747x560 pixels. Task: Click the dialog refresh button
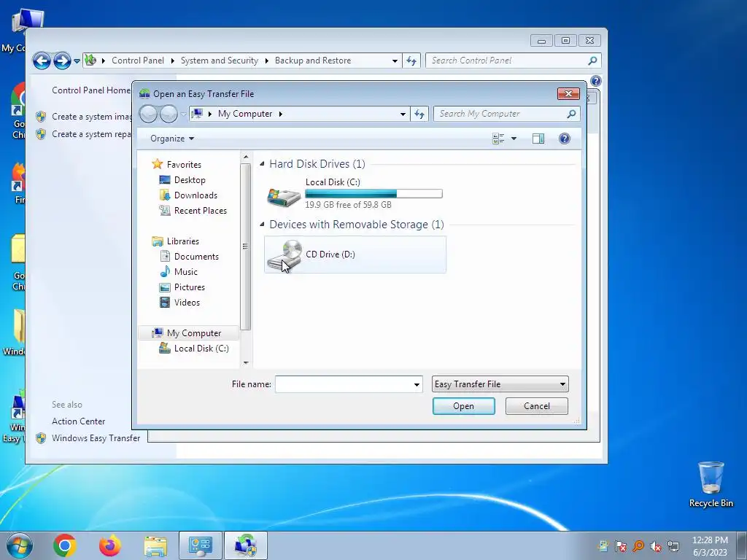(x=419, y=114)
